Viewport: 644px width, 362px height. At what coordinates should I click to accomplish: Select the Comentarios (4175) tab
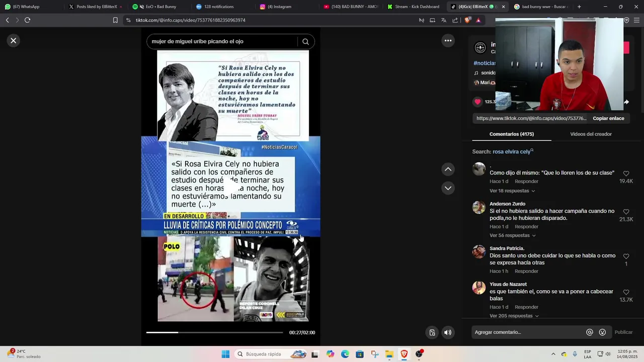click(x=512, y=134)
